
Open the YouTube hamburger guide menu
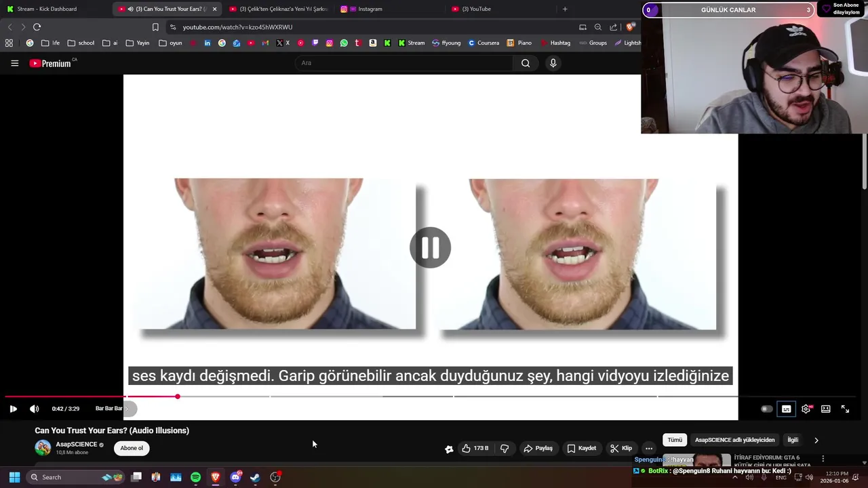point(14,63)
